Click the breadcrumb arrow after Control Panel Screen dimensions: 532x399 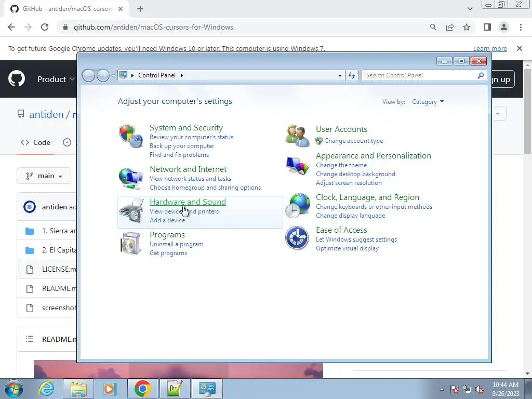click(181, 75)
